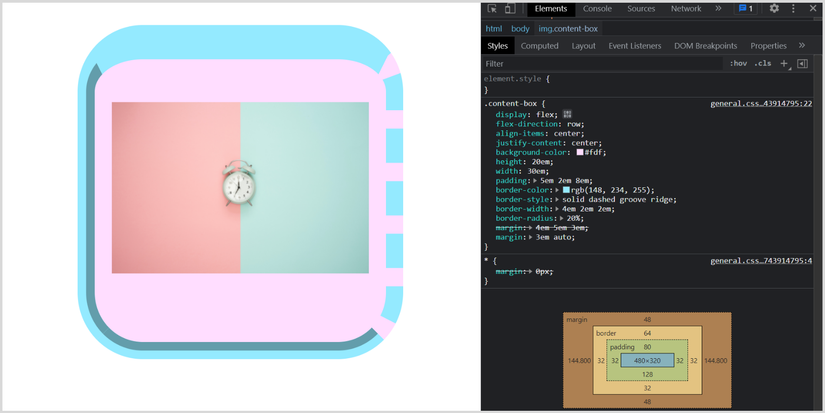This screenshot has width=825, height=413.
Task: Click the .content-box selector text
Action: pyautogui.click(x=510, y=104)
